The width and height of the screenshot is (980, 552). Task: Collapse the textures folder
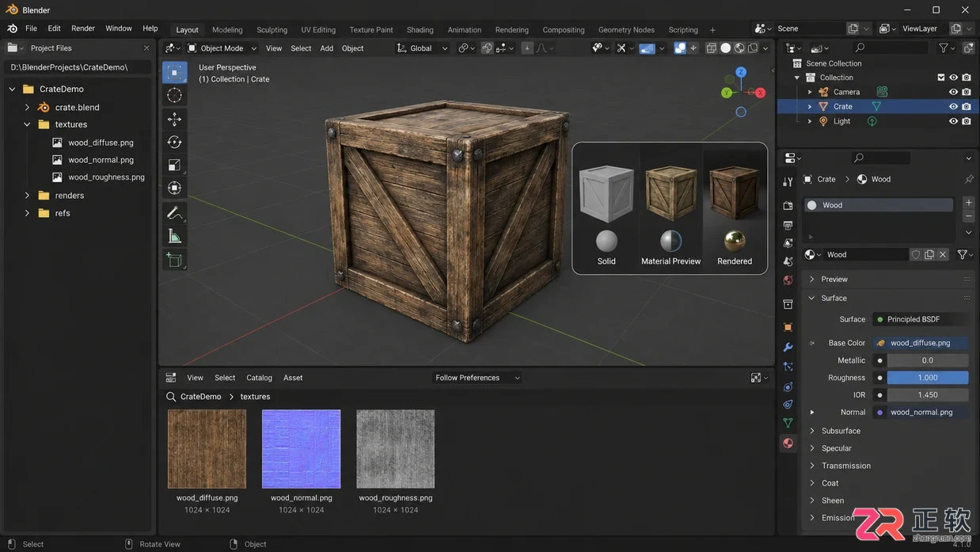pos(27,124)
